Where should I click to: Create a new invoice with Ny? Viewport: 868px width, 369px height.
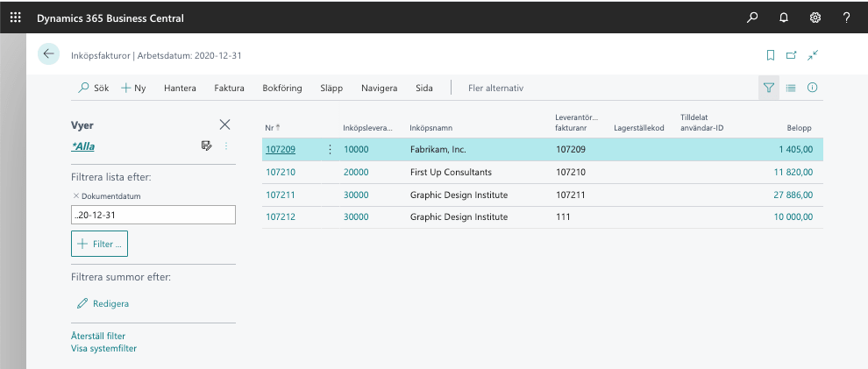pyautogui.click(x=133, y=88)
